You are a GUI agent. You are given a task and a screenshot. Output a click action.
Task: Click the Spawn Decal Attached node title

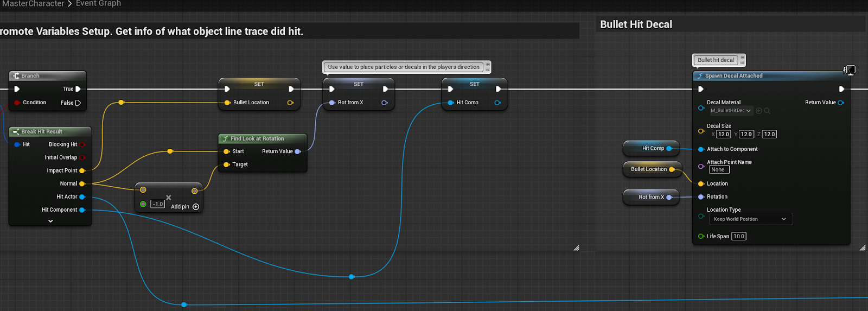[733, 76]
